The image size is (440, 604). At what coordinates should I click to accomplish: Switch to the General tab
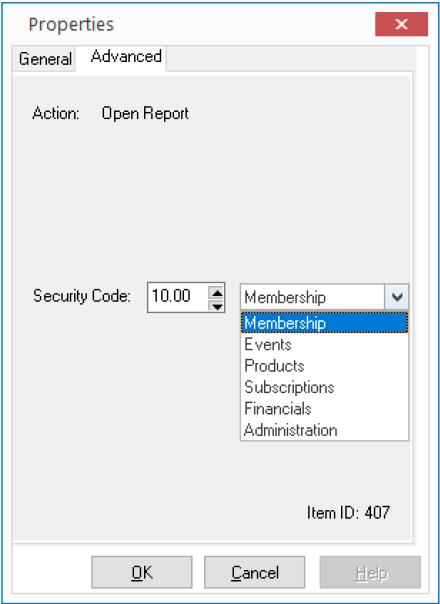(45, 59)
